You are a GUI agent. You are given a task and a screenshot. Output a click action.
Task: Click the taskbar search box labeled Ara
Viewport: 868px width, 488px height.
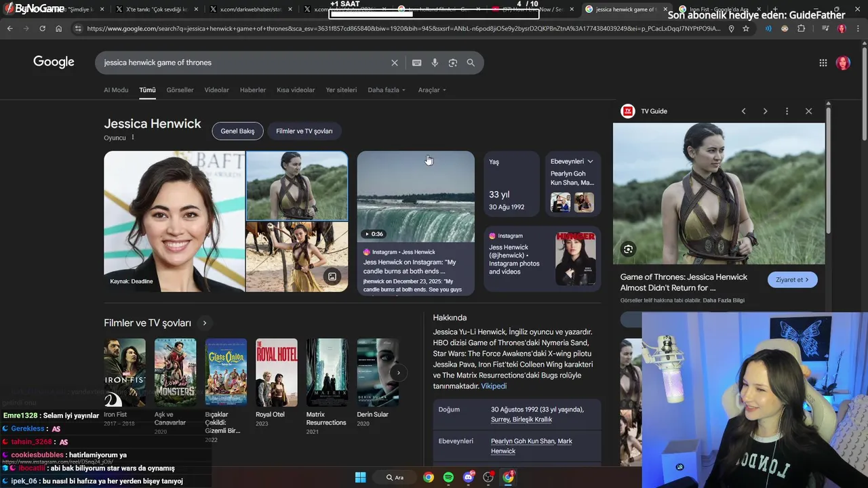click(x=395, y=477)
